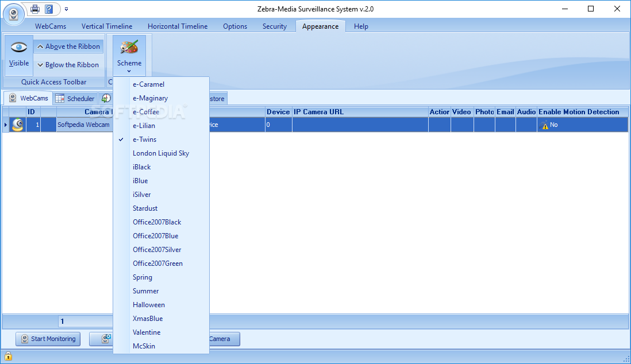Switch to Vertical Timeline ribbon tab

click(107, 26)
